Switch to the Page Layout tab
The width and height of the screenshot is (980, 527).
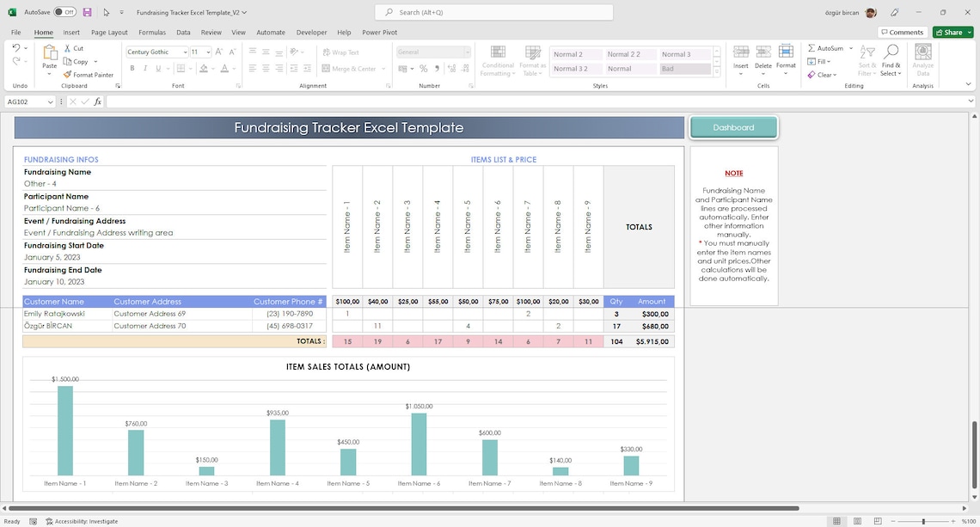point(109,33)
